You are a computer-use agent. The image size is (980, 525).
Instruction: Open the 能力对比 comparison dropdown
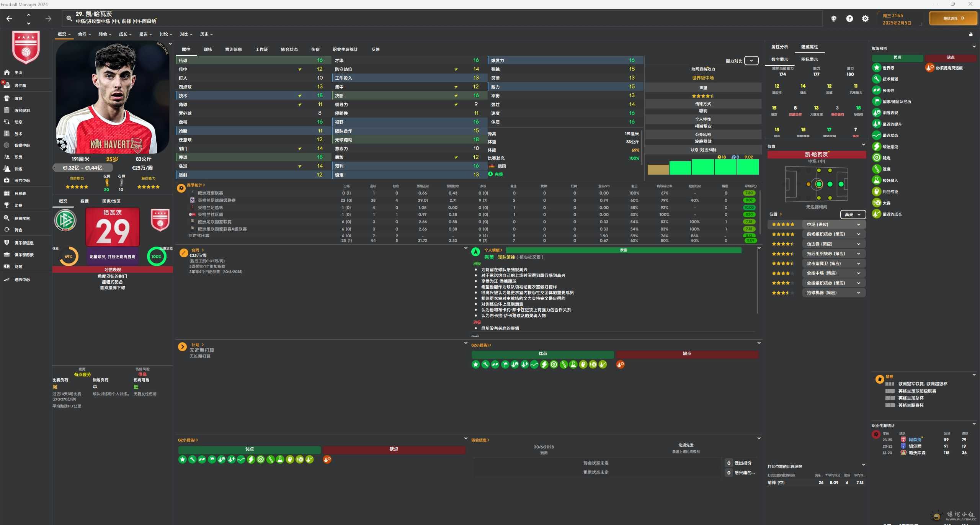point(751,61)
